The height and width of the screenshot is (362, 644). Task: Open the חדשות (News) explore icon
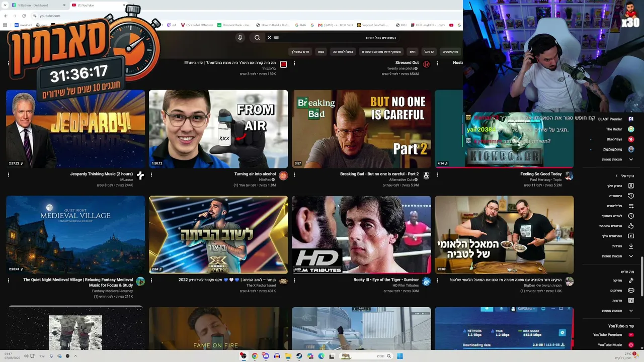click(x=631, y=300)
